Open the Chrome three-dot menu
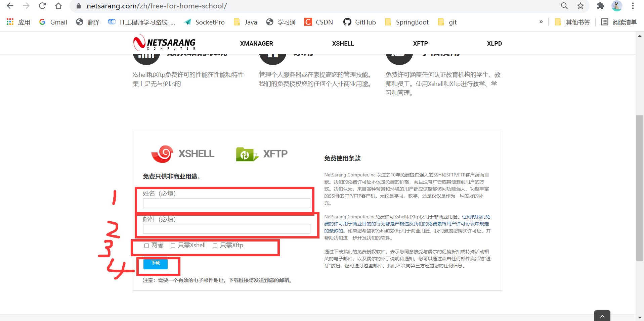This screenshot has width=644, height=321. click(x=633, y=6)
